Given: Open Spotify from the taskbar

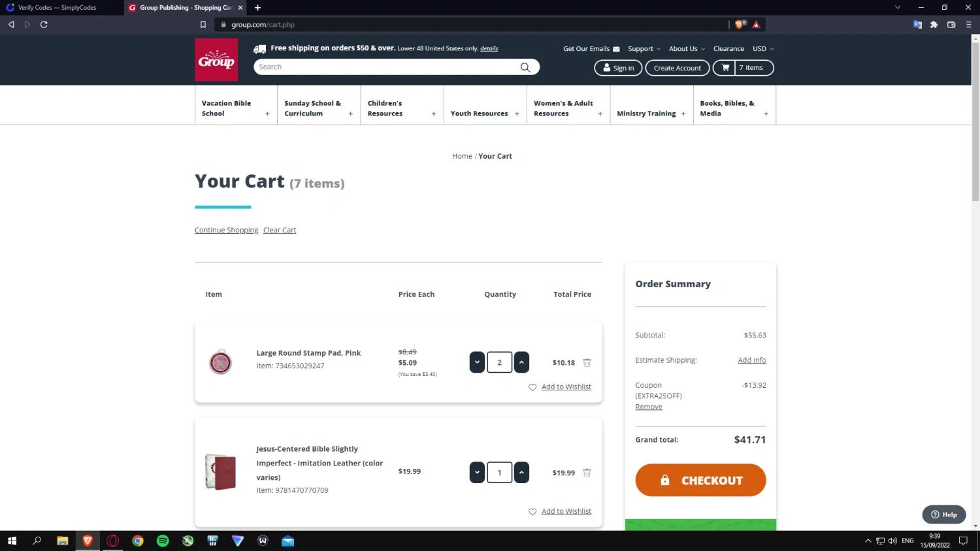Looking at the screenshot, I should [x=163, y=541].
